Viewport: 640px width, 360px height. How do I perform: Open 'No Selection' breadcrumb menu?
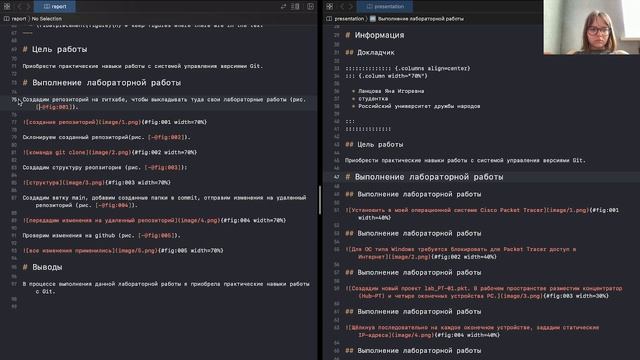point(47,18)
